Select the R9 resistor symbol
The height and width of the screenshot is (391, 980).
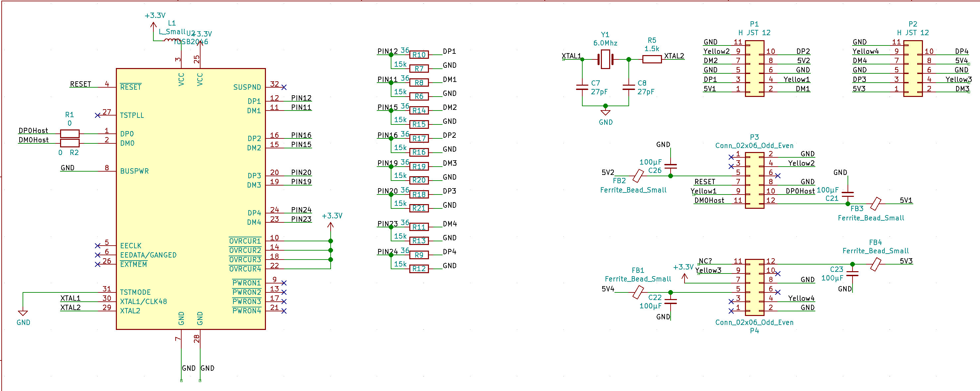click(419, 255)
